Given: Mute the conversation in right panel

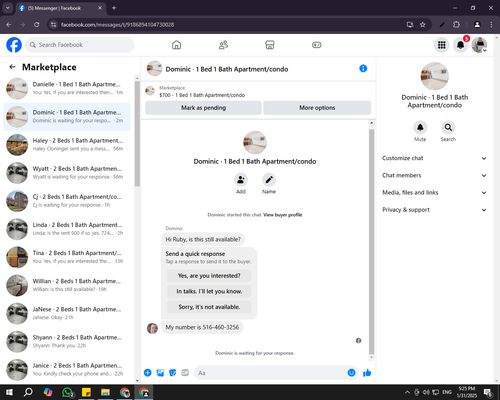Looking at the screenshot, I should 420,127.
